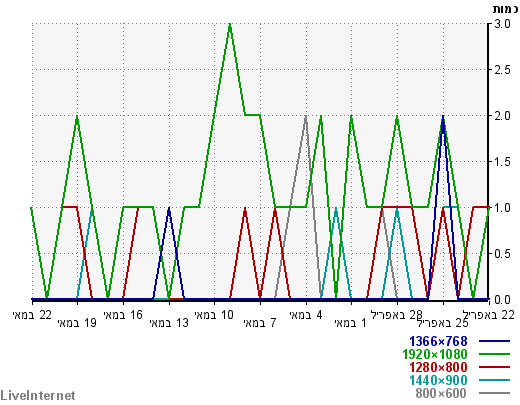Click the green peak at value 3.0
The width and height of the screenshot is (520, 405).
pos(230,25)
